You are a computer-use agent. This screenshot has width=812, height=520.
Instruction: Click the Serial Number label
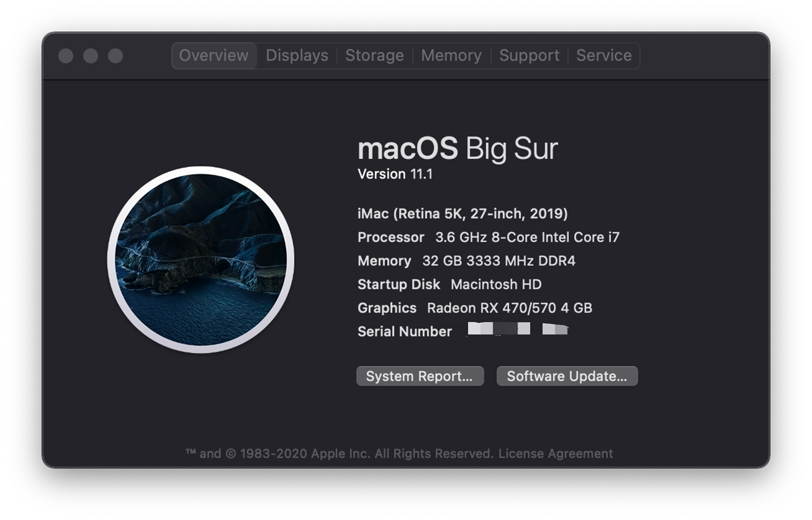[x=405, y=332]
